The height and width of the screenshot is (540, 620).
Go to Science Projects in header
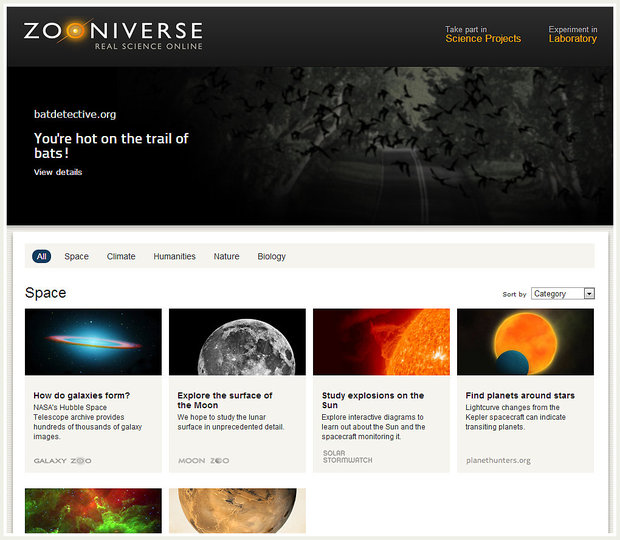tap(483, 38)
